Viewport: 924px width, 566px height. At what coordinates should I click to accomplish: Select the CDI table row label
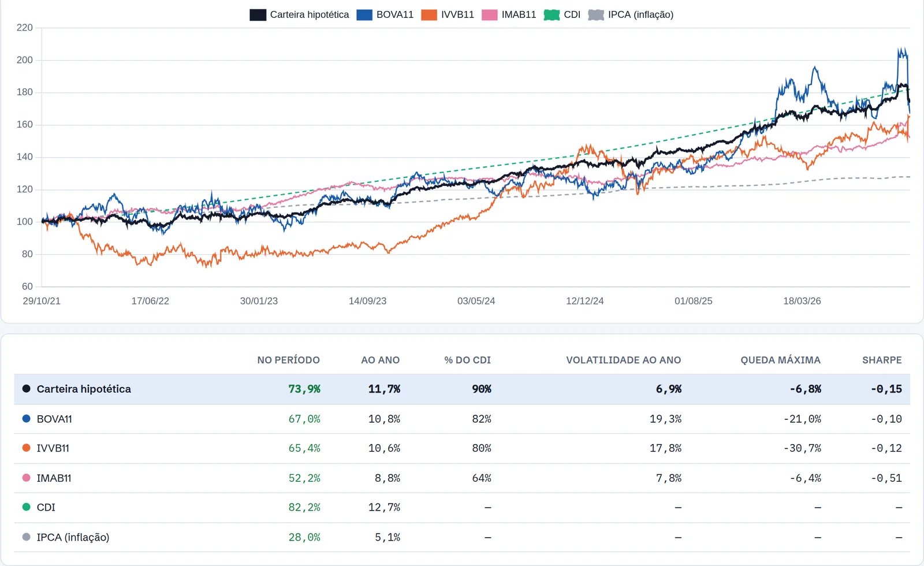pyautogui.click(x=46, y=507)
